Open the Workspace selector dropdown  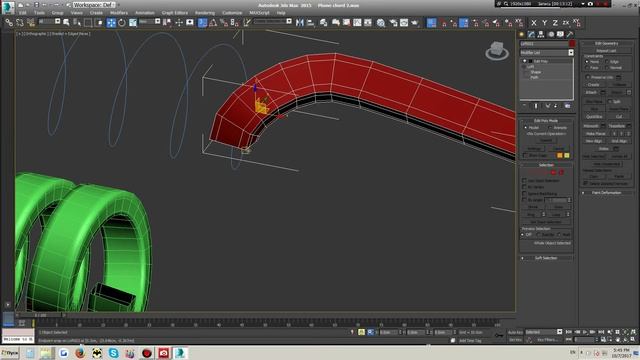click(94, 5)
